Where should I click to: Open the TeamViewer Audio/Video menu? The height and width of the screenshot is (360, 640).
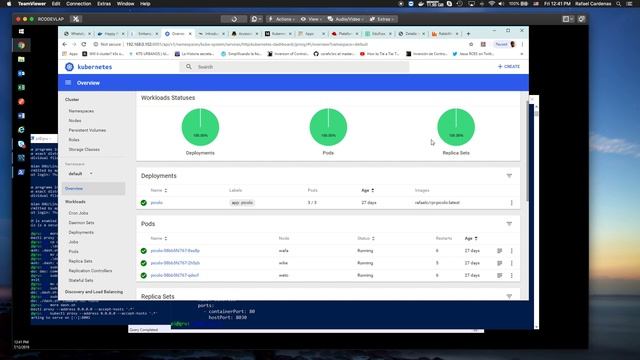(346, 19)
